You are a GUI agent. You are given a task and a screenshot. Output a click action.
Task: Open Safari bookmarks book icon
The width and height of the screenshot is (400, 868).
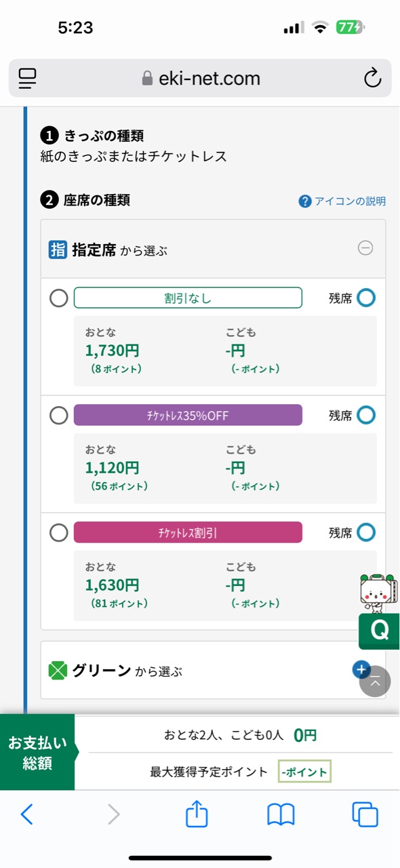[x=281, y=814]
